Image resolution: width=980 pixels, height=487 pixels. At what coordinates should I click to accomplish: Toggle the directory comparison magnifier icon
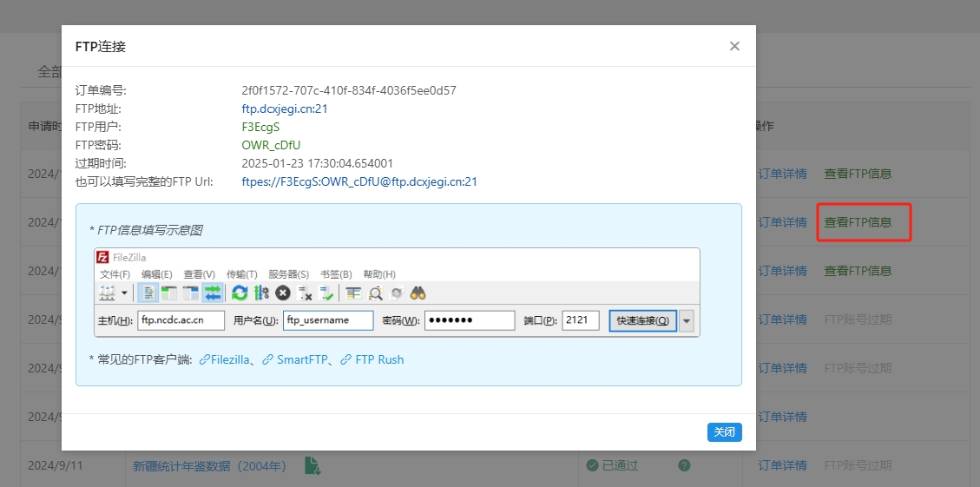[x=375, y=293]
